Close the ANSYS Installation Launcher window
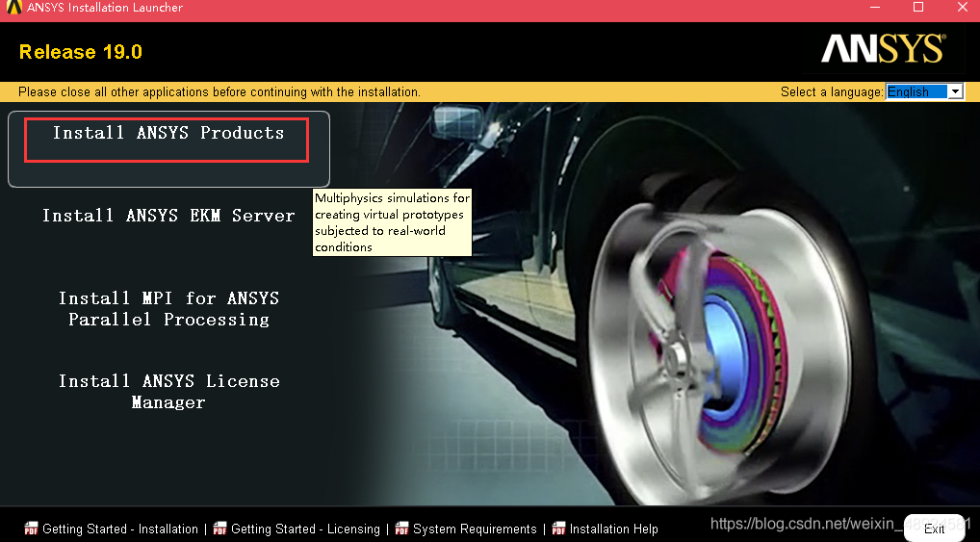Screen dimensions: 980x542 [x=962, y=8]
